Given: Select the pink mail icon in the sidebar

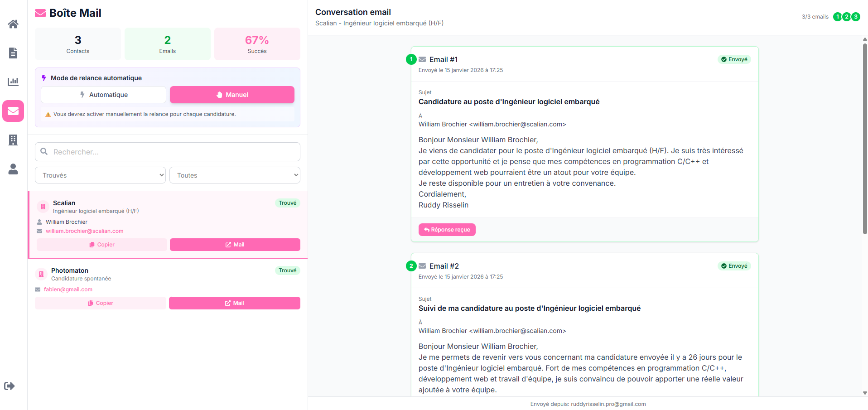Looking at the screenshot, I should 13,111.
